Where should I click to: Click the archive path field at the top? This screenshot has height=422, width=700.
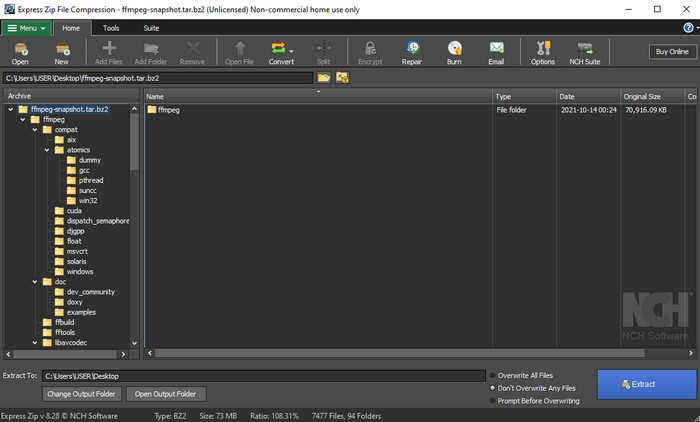(158, 78)
